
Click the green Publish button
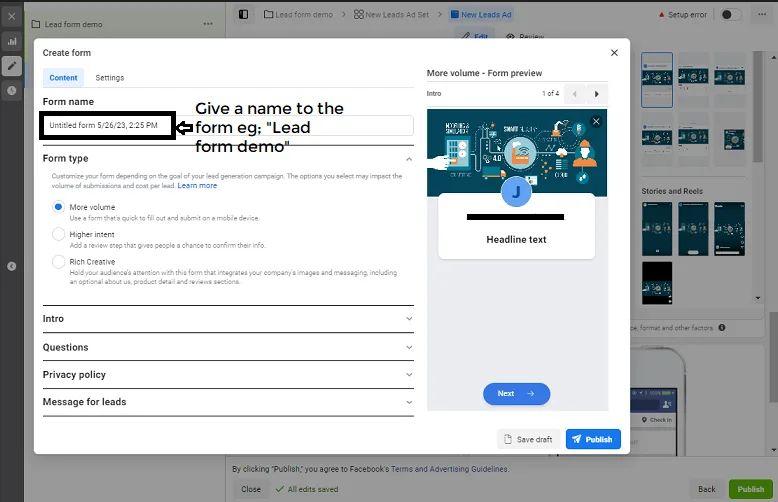[751, 489]
